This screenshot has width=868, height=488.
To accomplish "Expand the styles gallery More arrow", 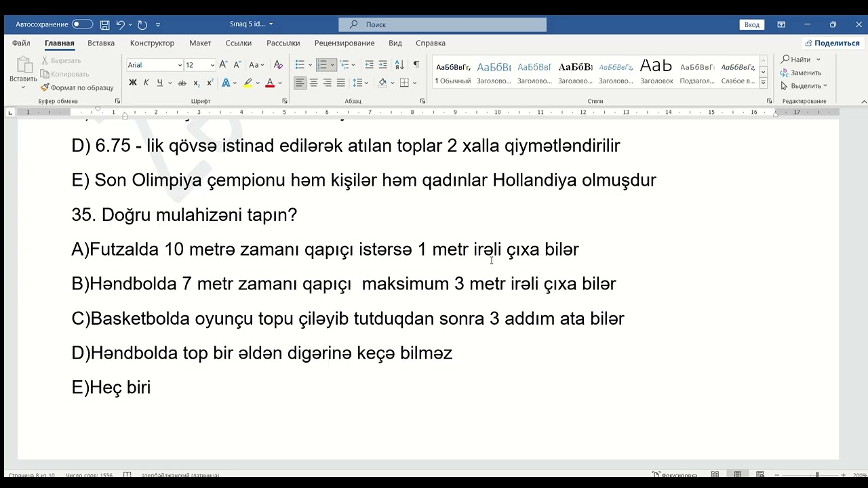I will pos(763,83).
